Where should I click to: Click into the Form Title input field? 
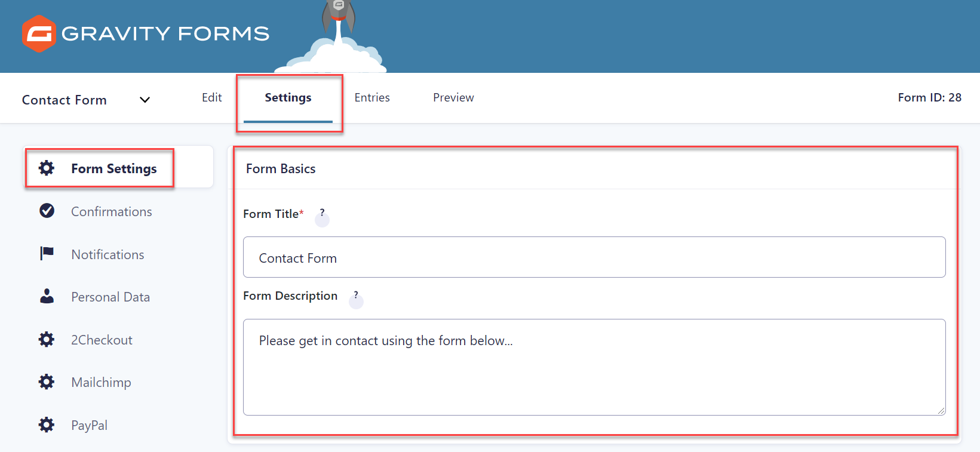[x=594, y=257]
